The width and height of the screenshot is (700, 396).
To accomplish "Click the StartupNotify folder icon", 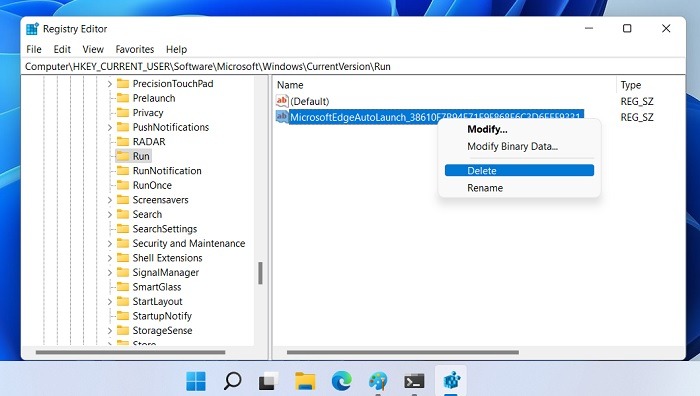I will pyautogui.click(x=123, y=316).
